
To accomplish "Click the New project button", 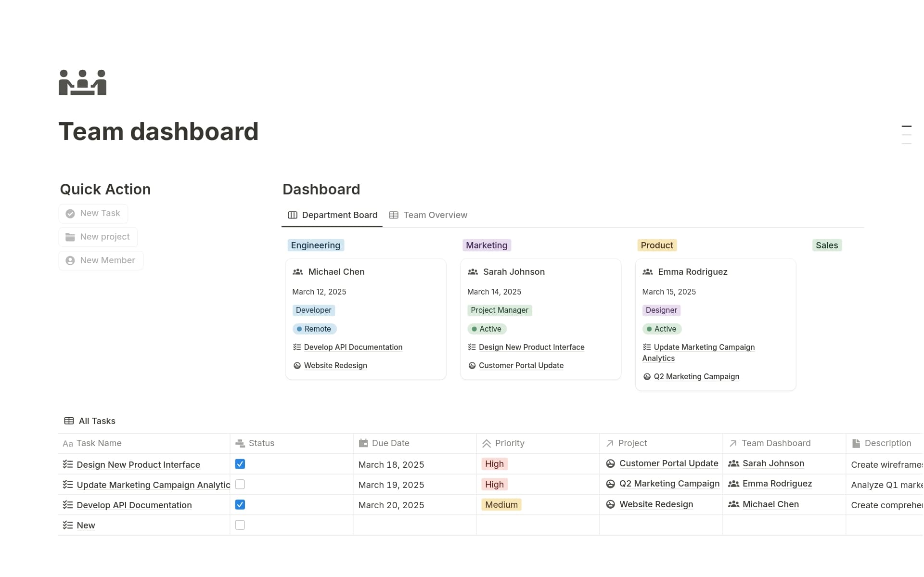I will coord(98,237).
